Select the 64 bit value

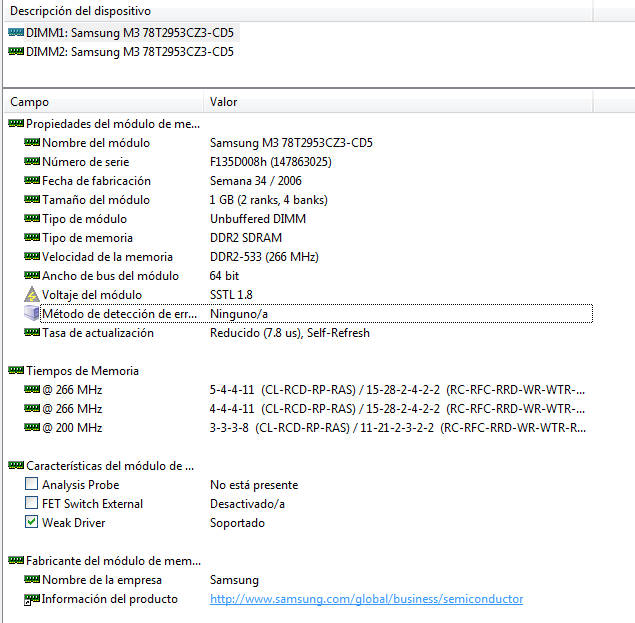[x=224, y=276]
